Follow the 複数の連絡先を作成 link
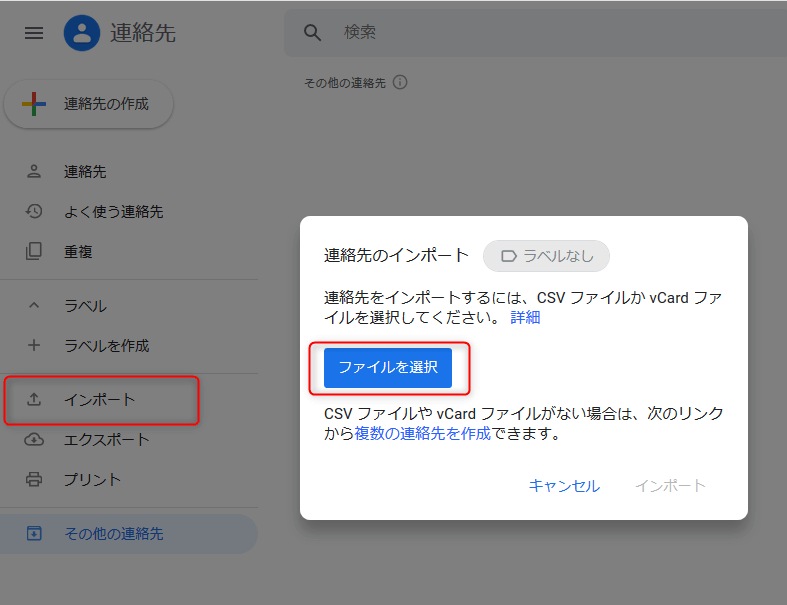 point(422,434)
